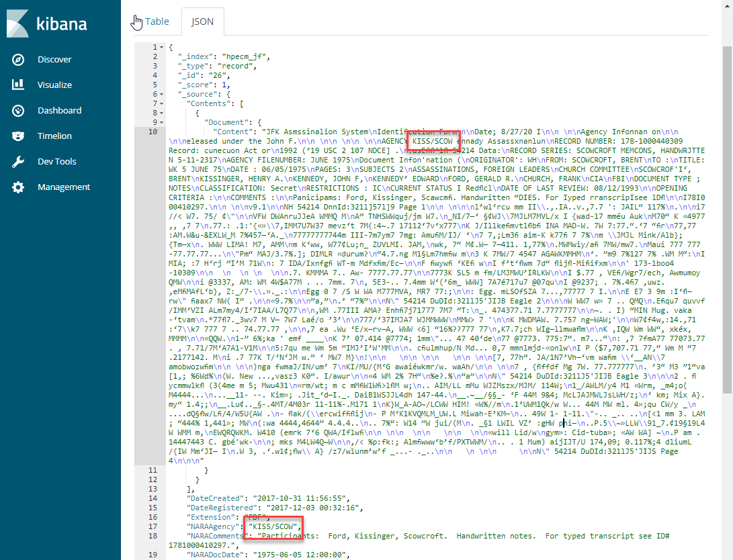Collapse the fold arrow at line 8
This screenshot has height=560, width=733.
point(162,113)
